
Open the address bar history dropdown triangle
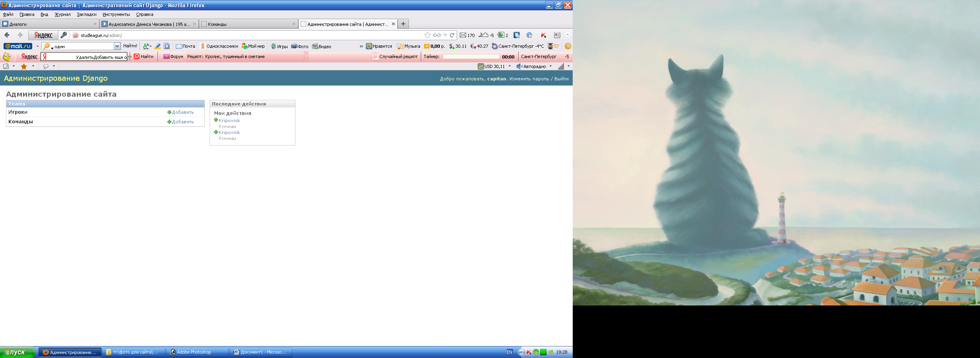445,35
